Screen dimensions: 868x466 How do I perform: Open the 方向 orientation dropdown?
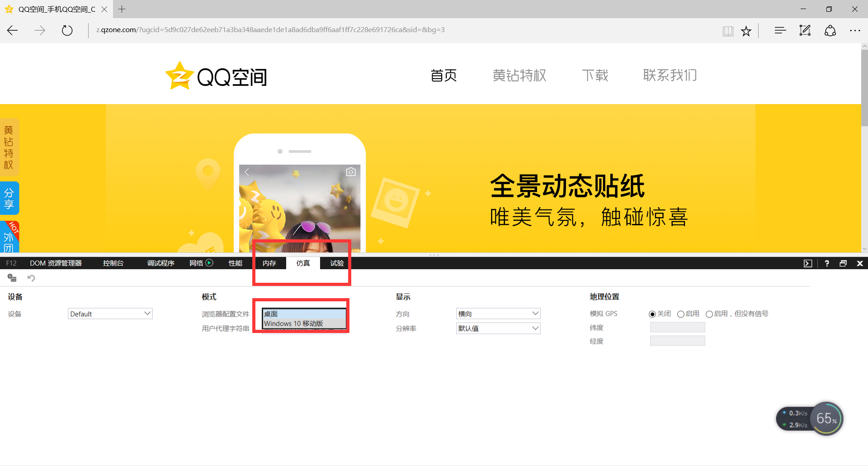(x=498, y=314)
